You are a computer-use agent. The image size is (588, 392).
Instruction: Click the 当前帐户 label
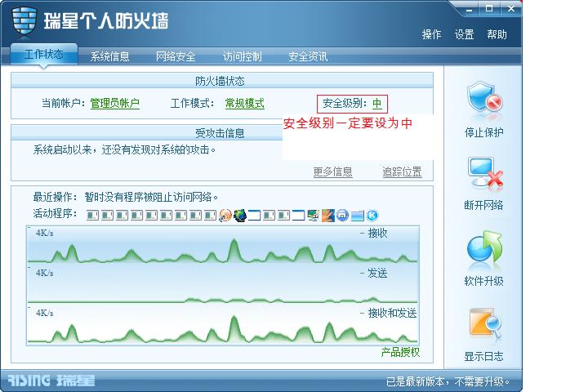64,103
